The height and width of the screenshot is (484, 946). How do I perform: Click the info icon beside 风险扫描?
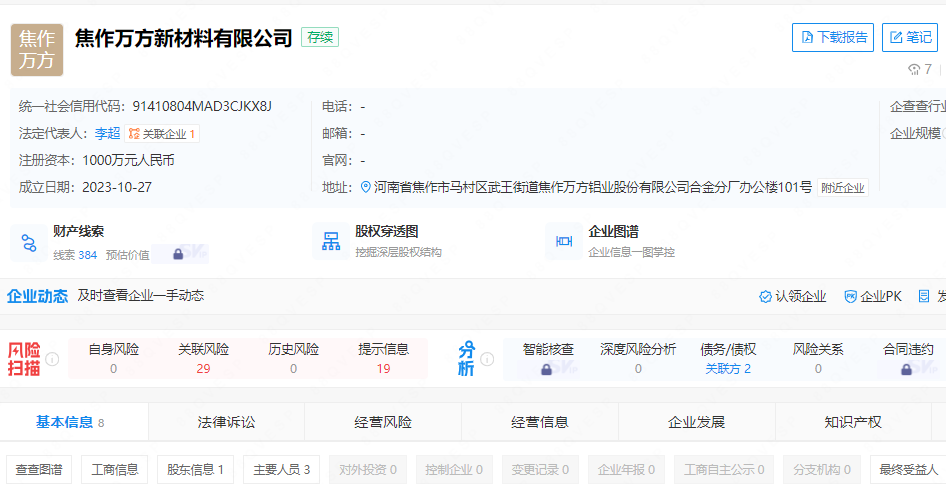(x=52, y=359)
